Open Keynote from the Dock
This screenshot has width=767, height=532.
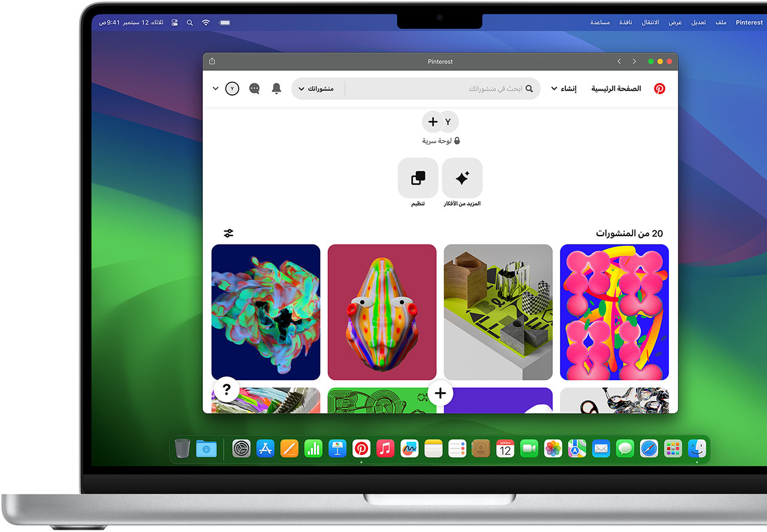[337, 448]
